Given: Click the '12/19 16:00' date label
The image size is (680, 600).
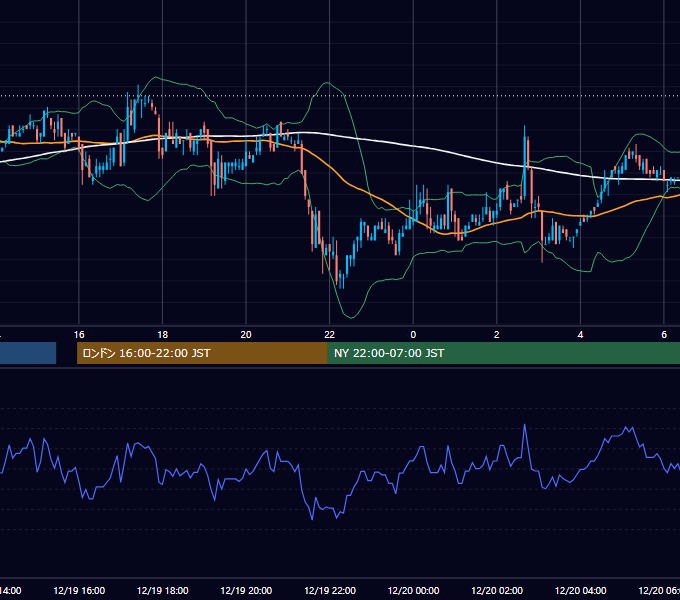Looking at the screenshot, I should (x=79, y=591).
